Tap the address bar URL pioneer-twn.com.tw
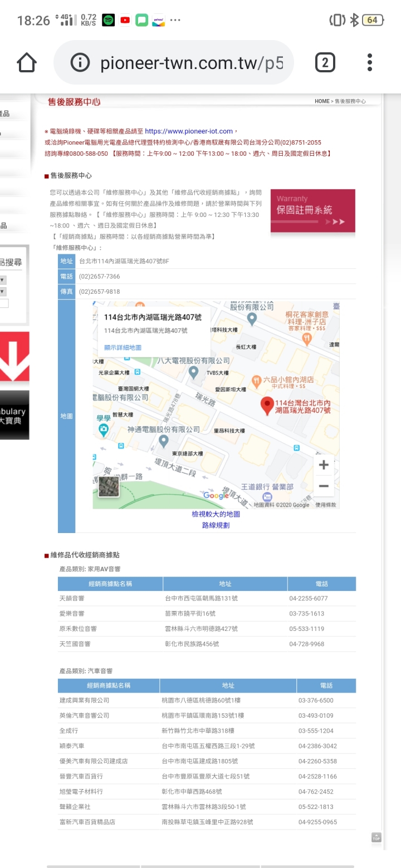 [192, 63]
